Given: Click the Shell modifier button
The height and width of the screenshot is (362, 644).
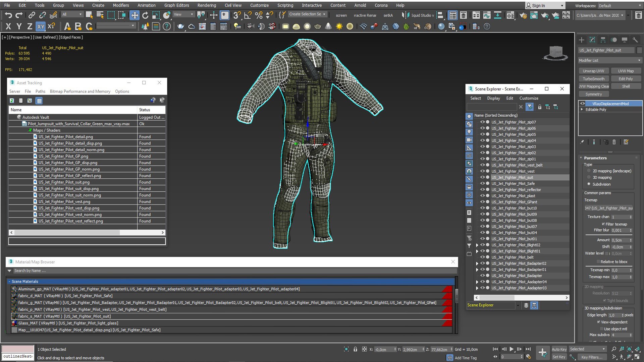Looking at the screenshot, I should pos(626,86).
